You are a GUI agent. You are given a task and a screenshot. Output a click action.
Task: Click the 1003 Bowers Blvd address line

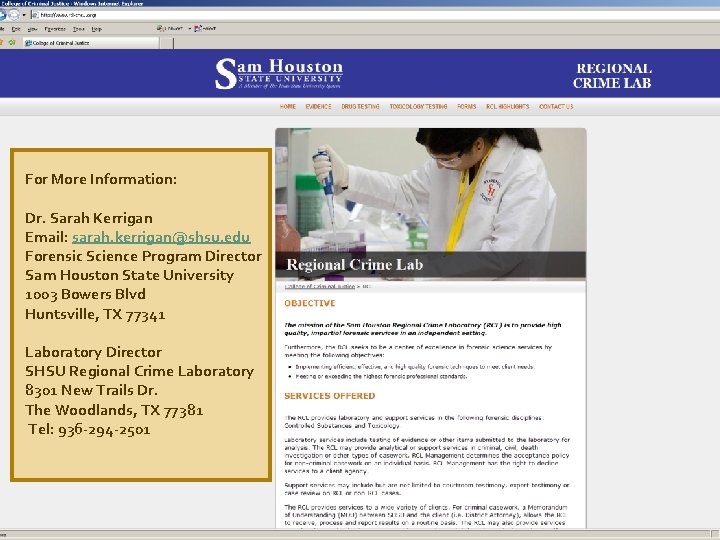(x=85, y=294)
